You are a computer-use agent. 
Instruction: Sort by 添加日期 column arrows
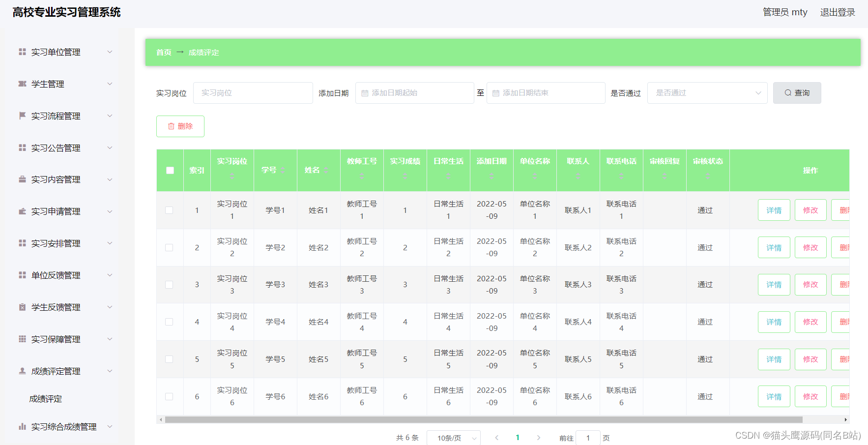coord(492,176)
